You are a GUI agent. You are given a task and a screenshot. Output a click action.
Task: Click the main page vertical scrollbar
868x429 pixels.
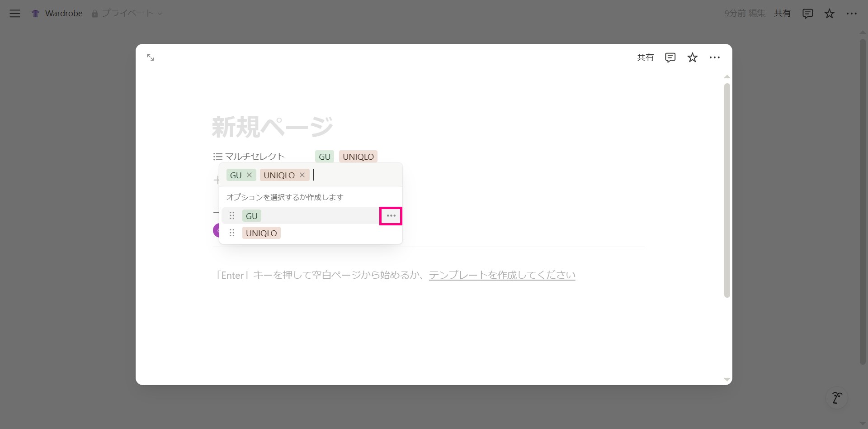tap(863, 201)
